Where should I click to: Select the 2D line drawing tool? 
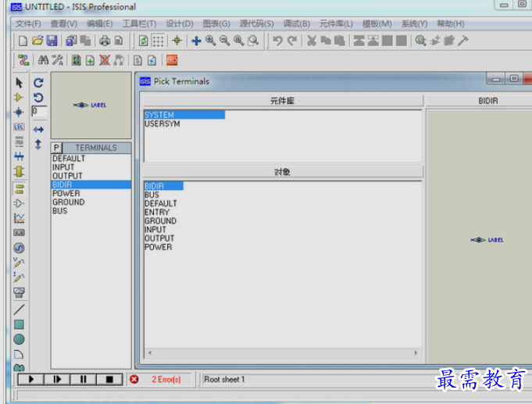[x=19, y=309]
